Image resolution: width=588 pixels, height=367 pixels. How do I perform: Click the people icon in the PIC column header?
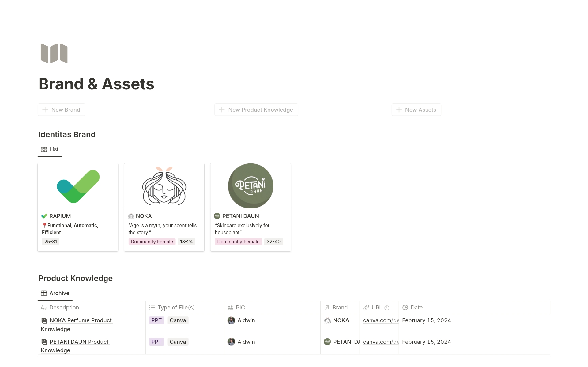(231, 307)
